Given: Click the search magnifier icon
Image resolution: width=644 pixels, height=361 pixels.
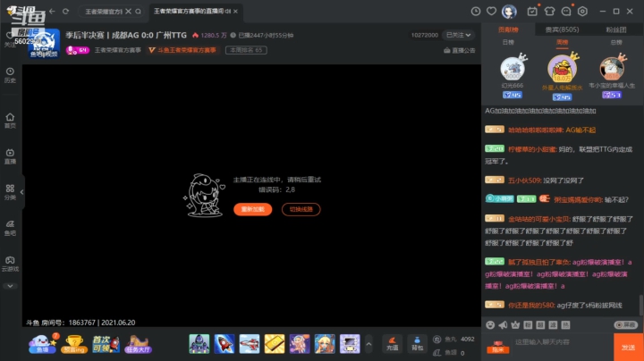Looking at the screenshot, I should pos(138,12).
